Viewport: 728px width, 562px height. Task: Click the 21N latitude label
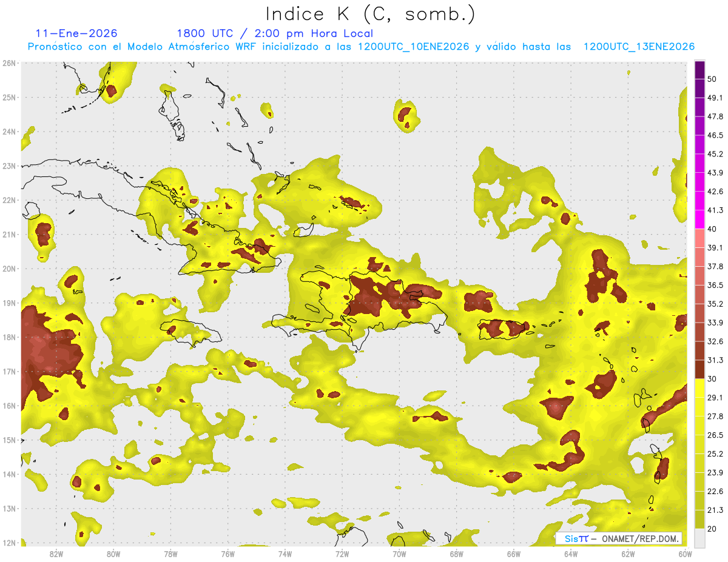click(9, 234)
